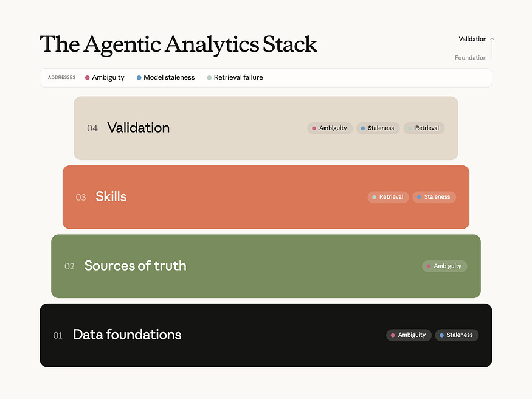Click Ambiguity tag on Sources of truth
Screen dimensions: 532x399
coord(444,266)
